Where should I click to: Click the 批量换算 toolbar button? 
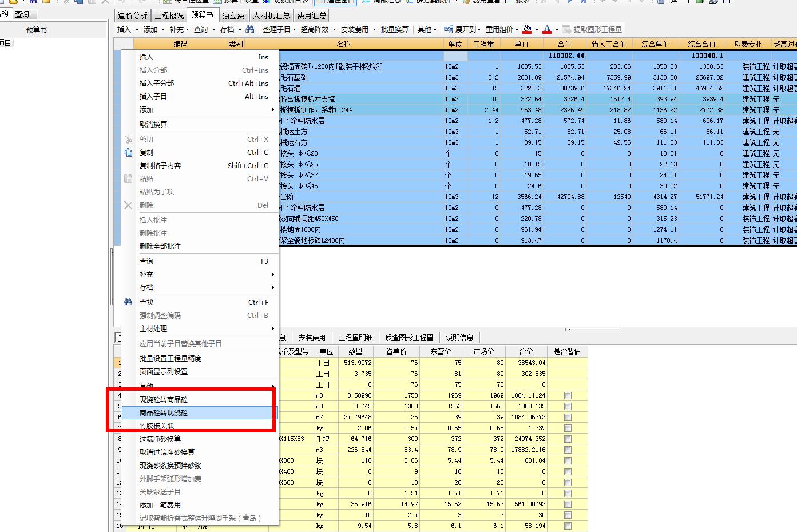coord(395,29)
